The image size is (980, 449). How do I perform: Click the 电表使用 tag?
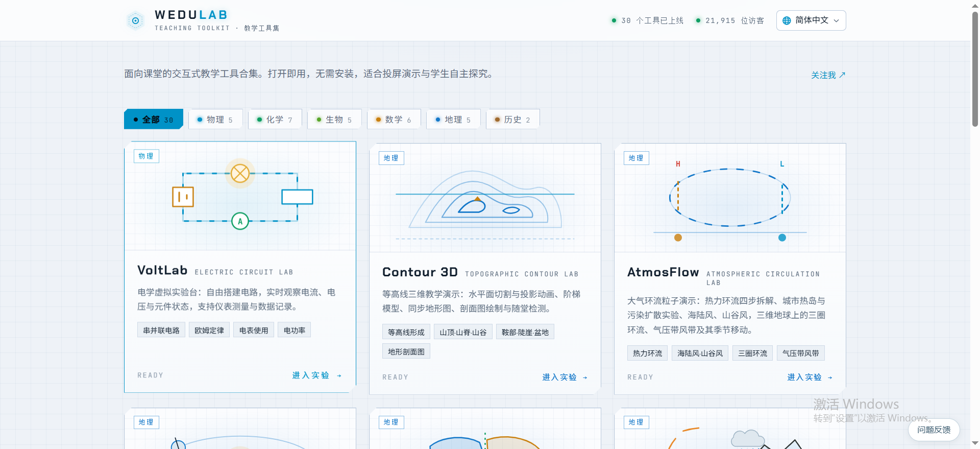pyautogui.click(x=254, y=330)
